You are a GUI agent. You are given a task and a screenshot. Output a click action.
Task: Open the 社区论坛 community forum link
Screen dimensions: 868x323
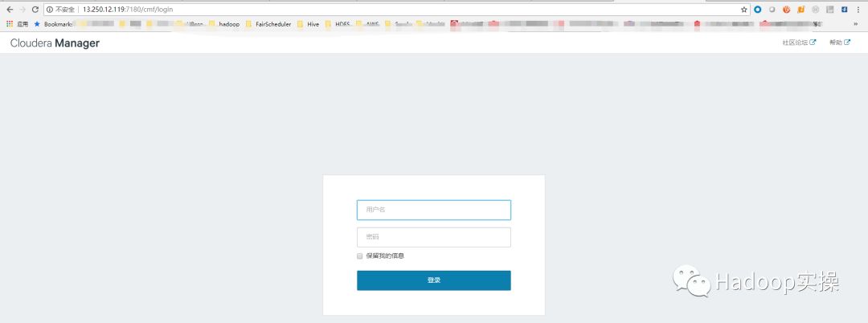(799, 43)
